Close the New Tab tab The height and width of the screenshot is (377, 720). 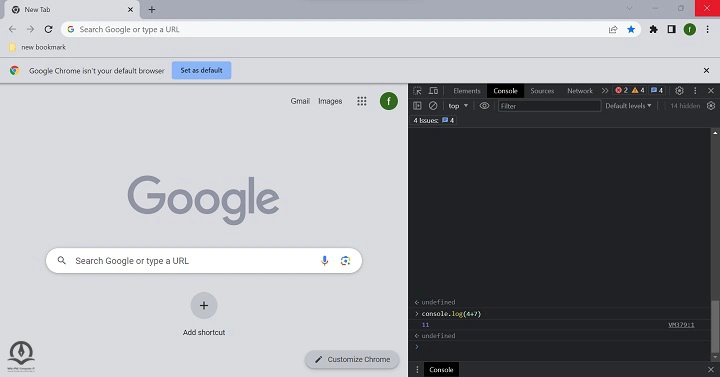click(x=130, y=9)
